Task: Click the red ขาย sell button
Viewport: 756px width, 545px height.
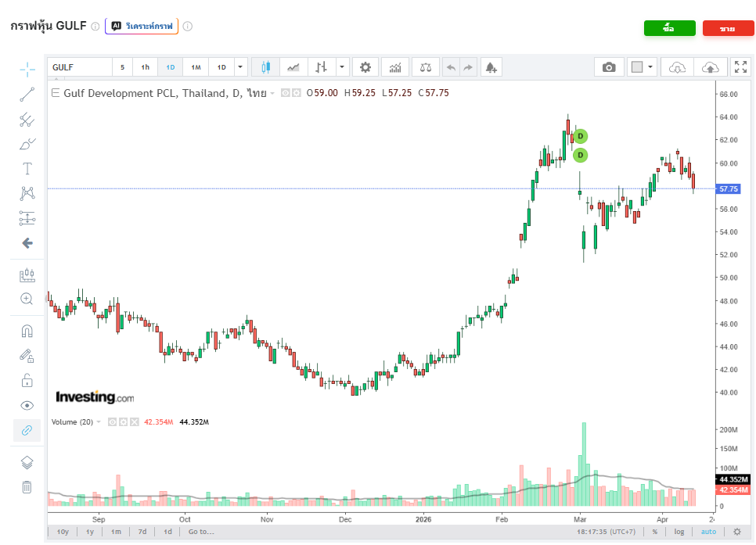Action: (x=728, y=28)
